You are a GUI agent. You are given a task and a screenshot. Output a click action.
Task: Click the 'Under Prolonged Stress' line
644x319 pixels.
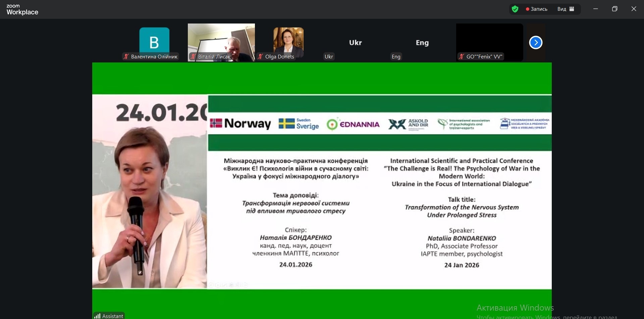(x=462, y=215)
